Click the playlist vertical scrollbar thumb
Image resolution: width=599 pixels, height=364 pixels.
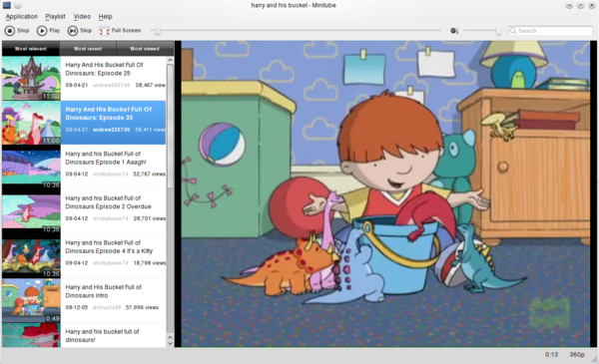coord(170,126)
